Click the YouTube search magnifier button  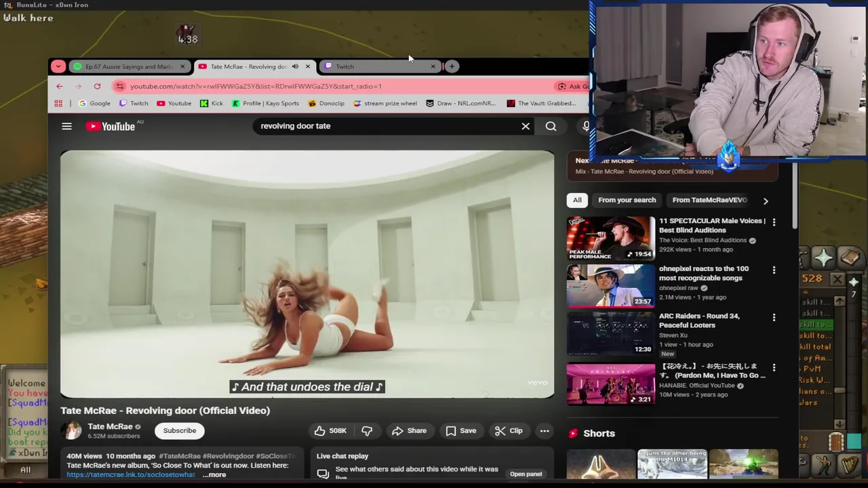[x=551, y=126]
